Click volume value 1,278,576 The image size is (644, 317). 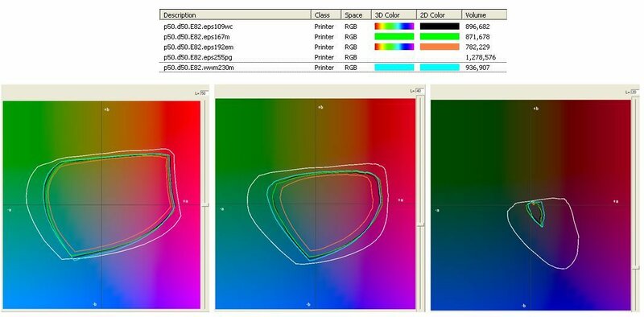pyautogui.click(x=481, y=57)
